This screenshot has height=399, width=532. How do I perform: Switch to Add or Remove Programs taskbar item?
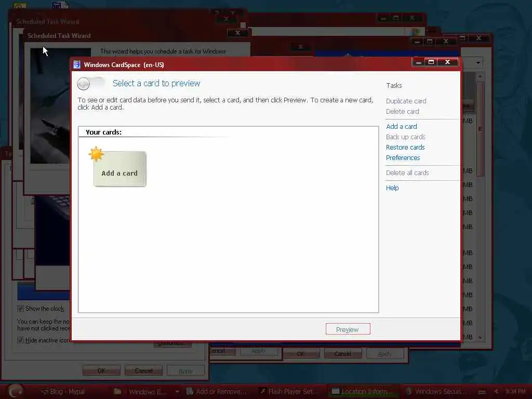click(218, 392)
